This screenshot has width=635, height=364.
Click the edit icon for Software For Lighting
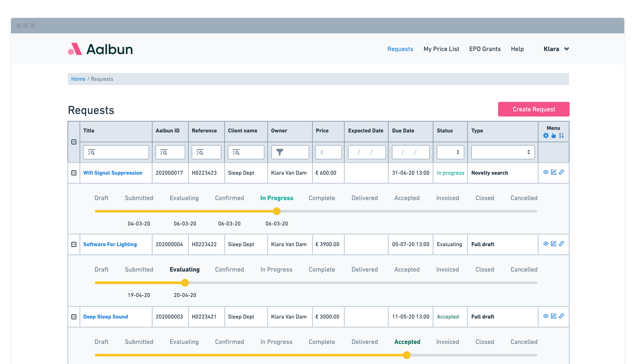tap(553, 244)
